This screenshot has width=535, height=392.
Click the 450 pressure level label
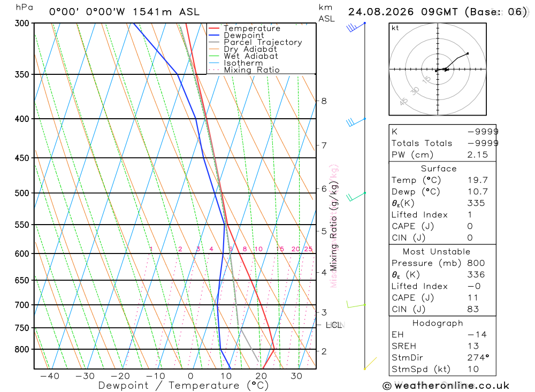(22, 158)
